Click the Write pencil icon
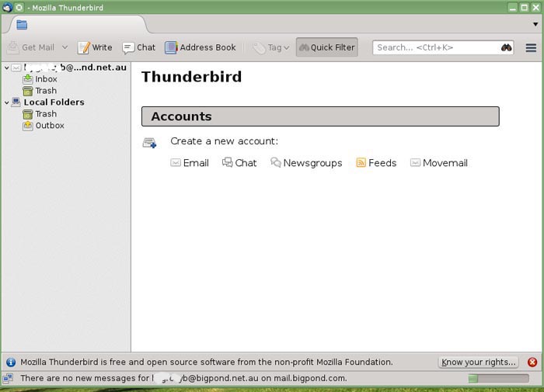Screen dimensions: 544x392 click(83, 47)
